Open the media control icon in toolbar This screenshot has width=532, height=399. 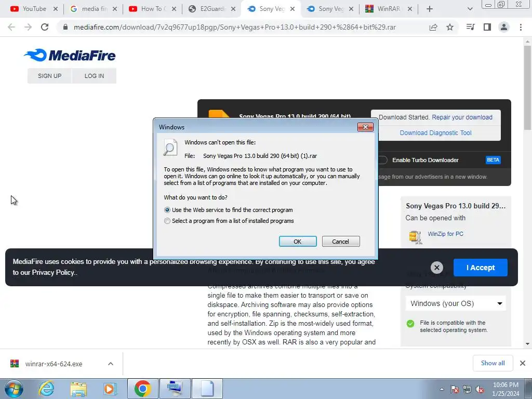pos(470,27)
